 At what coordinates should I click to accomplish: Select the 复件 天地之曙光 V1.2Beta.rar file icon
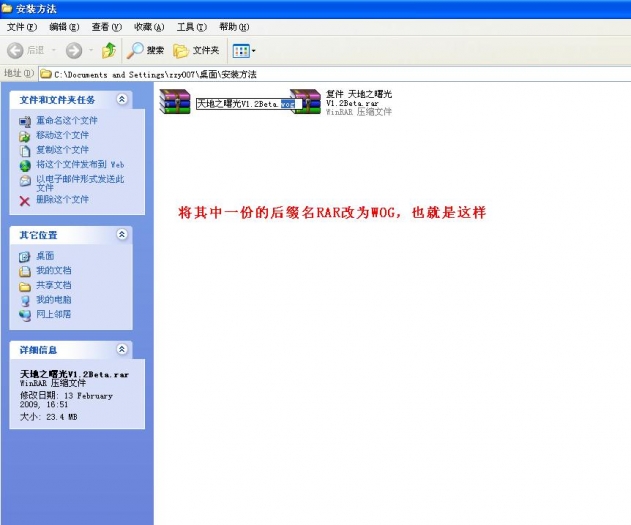pyautogui.click(x=306, y=102)
